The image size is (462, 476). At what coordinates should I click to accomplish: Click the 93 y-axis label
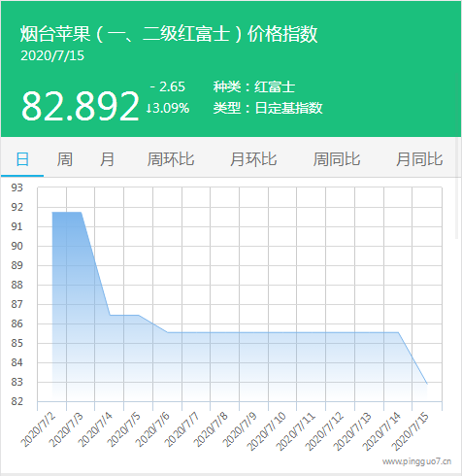[x=16, y=187]
